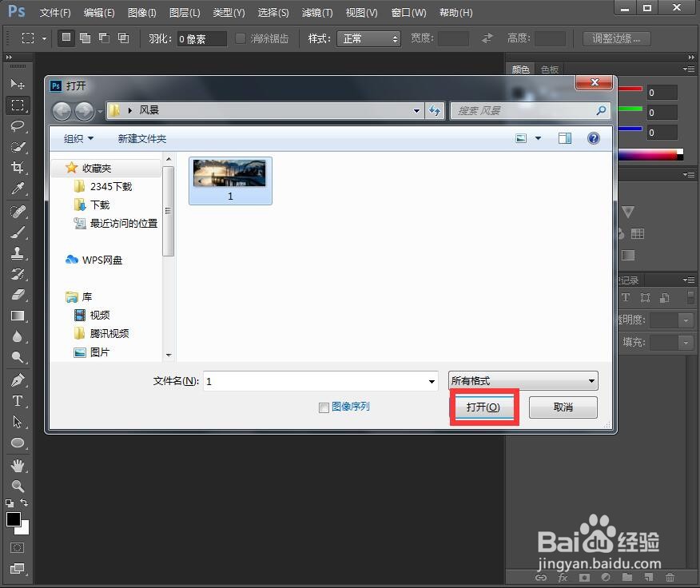Choose New Selection mode in options bar
This screenshot has height=588, width=700.
click(66, 38)
